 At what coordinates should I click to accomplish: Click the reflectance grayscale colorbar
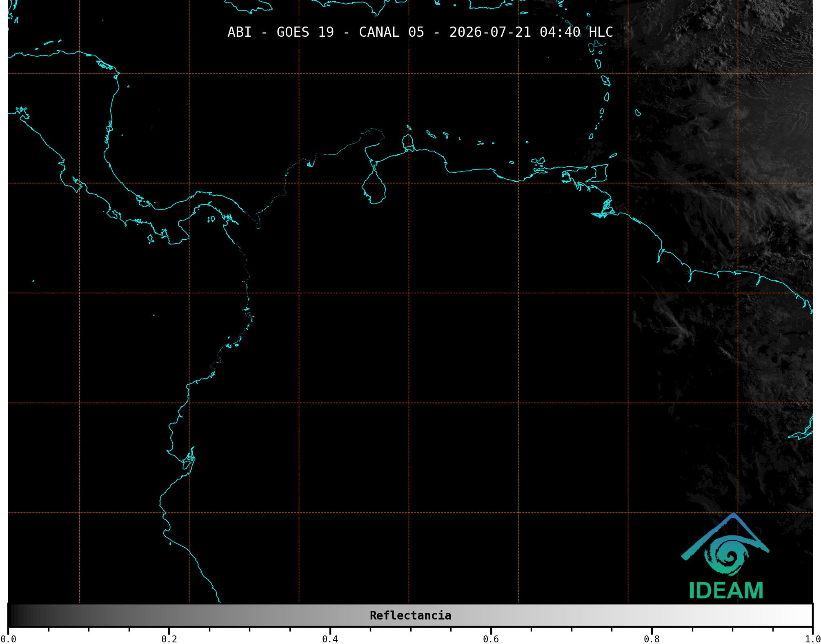coord(410,615)
